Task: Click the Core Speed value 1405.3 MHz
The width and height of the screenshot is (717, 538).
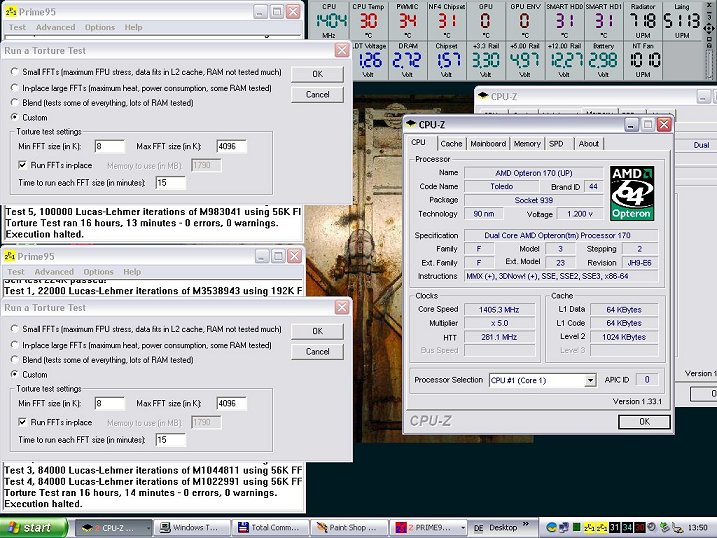Action: 499,309
